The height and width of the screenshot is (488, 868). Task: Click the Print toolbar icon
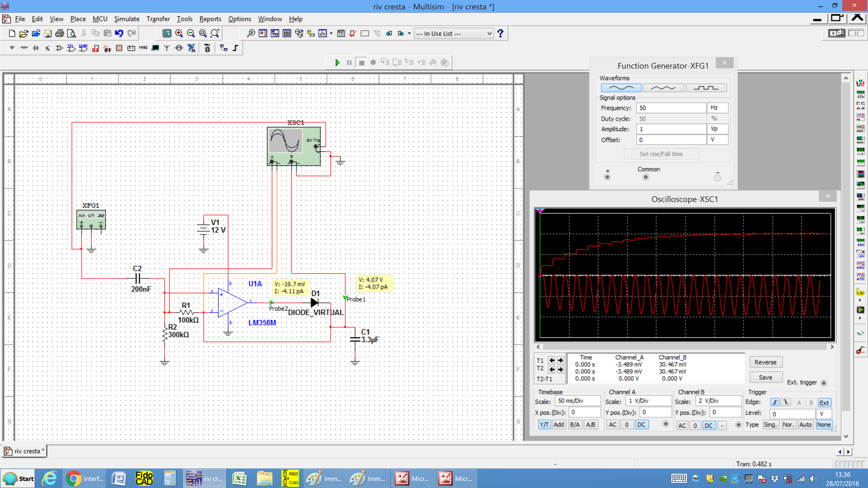coord(60,33)
